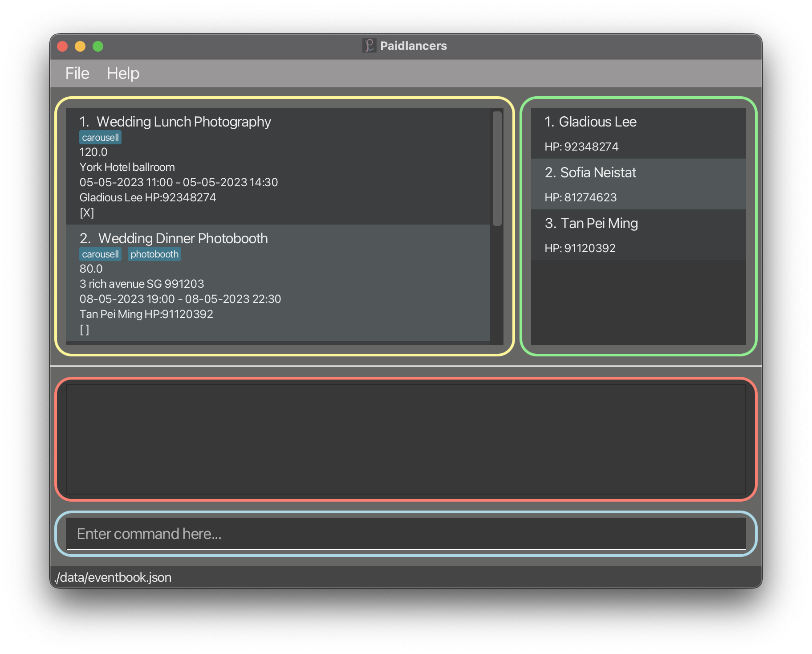Image resolution: width=812 pixels, height=654 pixels.
Task: Click the 08-05-2023 19:00 event time range
Action: tap(180, 299)
